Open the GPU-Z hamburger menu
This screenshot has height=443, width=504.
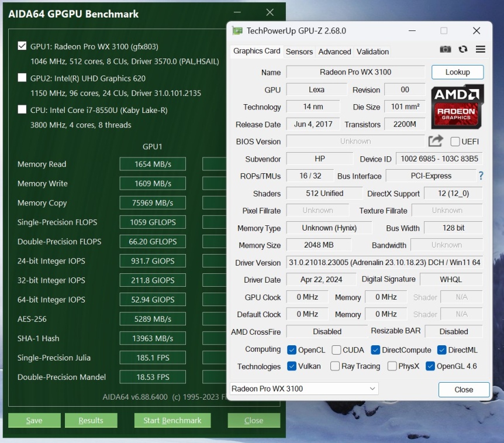point(481,50)
